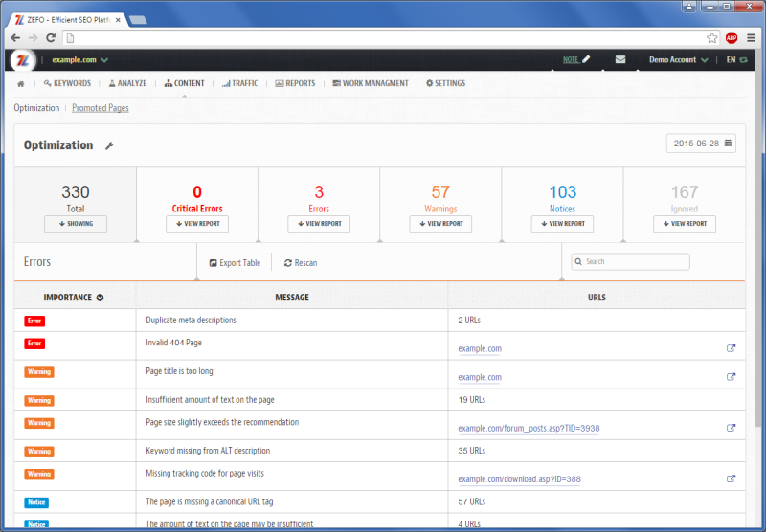Click the Rescan button

301,263
